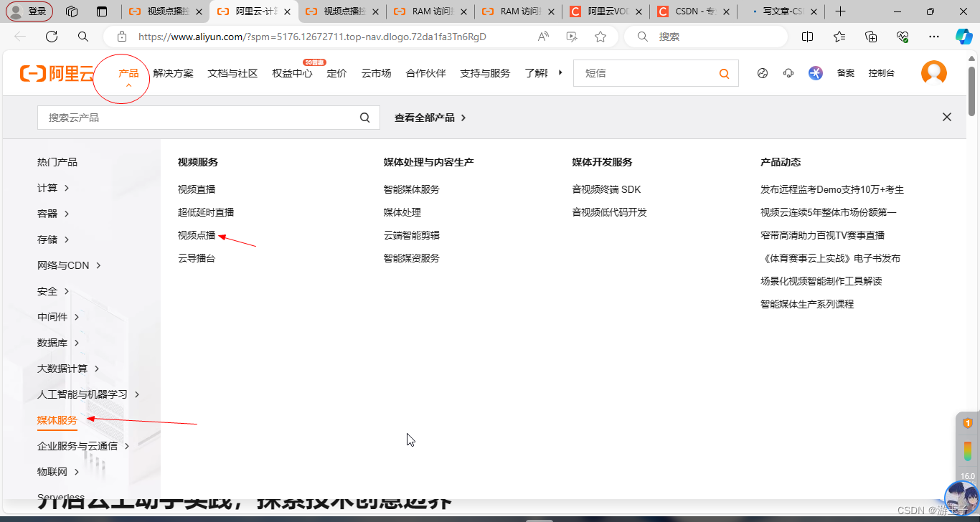Click 查看全部产品 link

[x=430, y=118]
